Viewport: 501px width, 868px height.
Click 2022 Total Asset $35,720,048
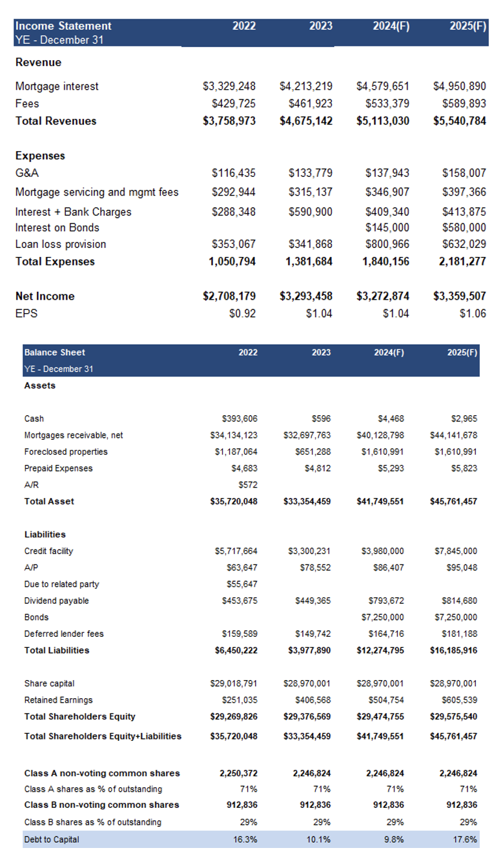click(234, 502)
